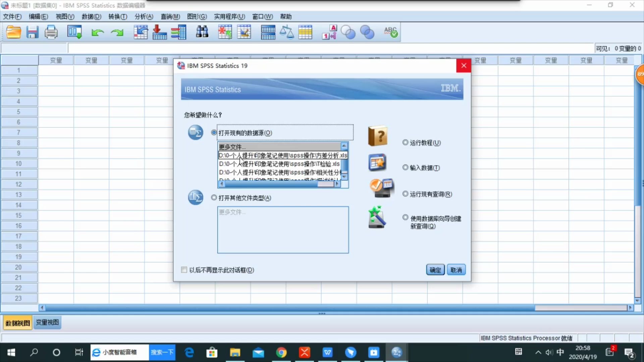
Task: Click the Find binoculars icon
Action: [x=202, y=32]
